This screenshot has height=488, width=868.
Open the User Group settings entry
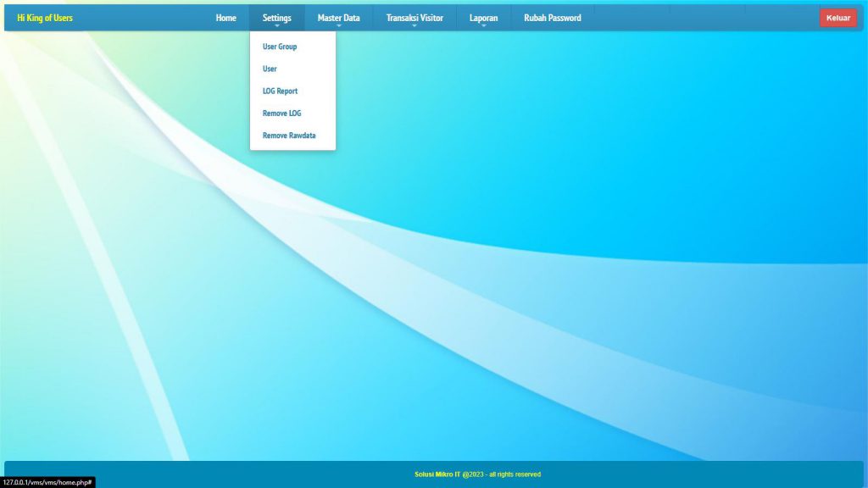pyautogui.click(x=280, y=47)
